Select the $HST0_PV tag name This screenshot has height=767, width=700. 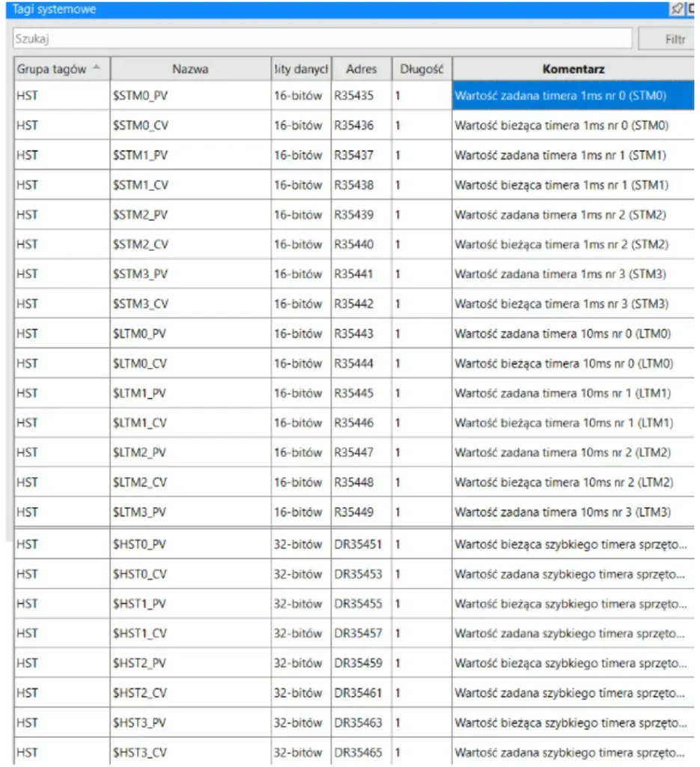click(139, 545)
